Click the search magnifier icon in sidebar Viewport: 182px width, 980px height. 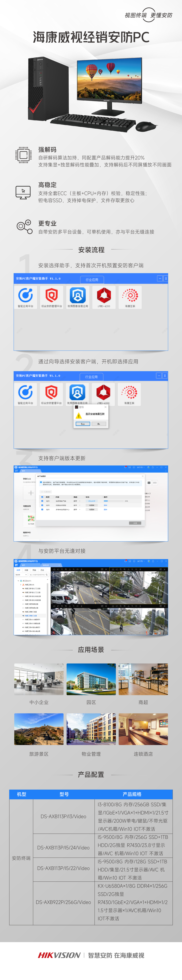pos(47,575)
